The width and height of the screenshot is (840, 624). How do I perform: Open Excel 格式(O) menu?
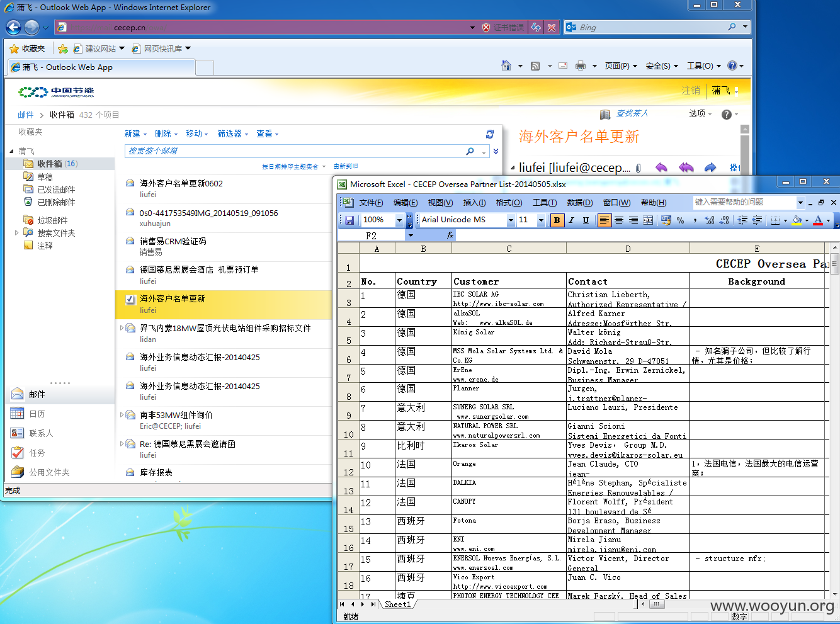pyautogui.click(x=509, y=203)
